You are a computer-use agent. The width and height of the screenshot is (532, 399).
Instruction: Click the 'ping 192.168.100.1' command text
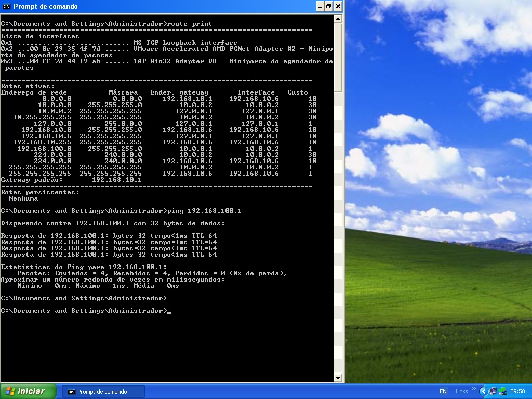(204, 211)
